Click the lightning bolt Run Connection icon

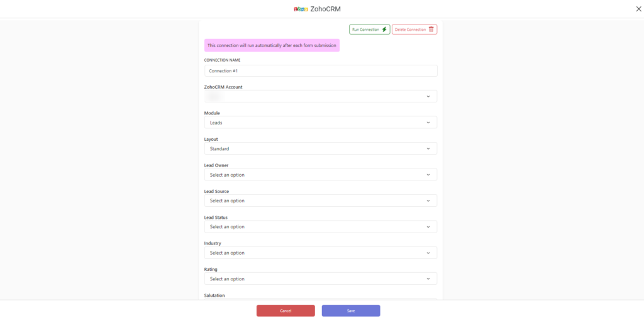pos(384,30)
